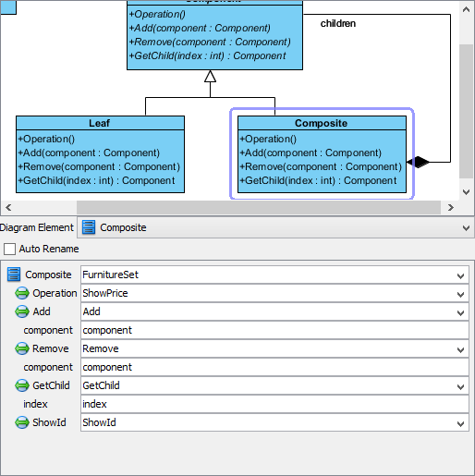475x476 pixels.
Task: Expand the ShowPrice dropdown arrow
Action: click(x=460, y=294)
